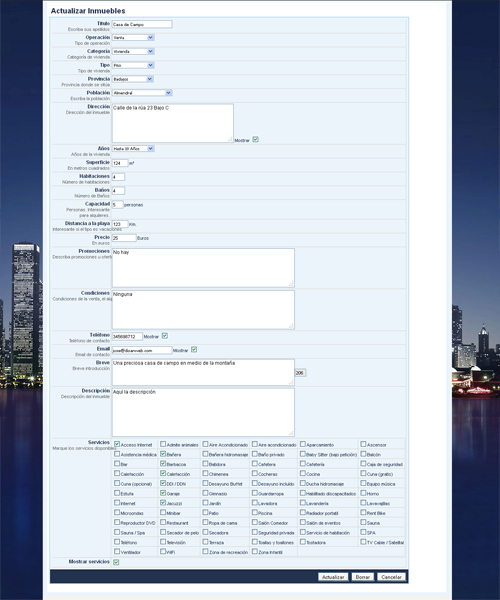Image resolution: width=500 pixels, height=600 pixels.
Task: Check the Ducha hidromasaje checkbox
Action: coord(303,483)
